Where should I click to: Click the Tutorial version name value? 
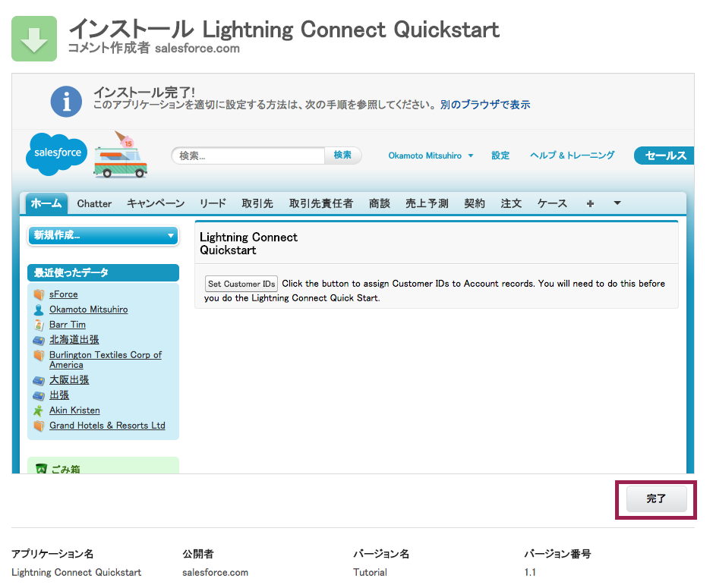click(370, 573)
